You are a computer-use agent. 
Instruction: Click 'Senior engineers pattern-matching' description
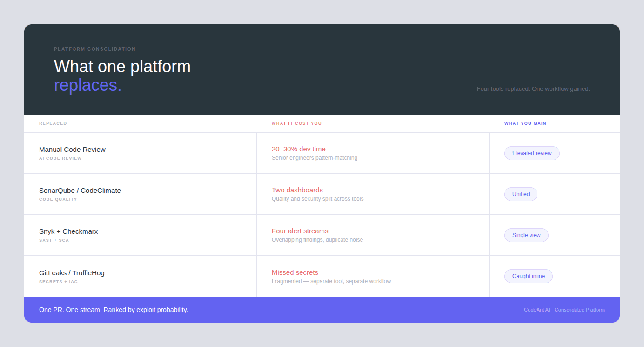[315, 158]
